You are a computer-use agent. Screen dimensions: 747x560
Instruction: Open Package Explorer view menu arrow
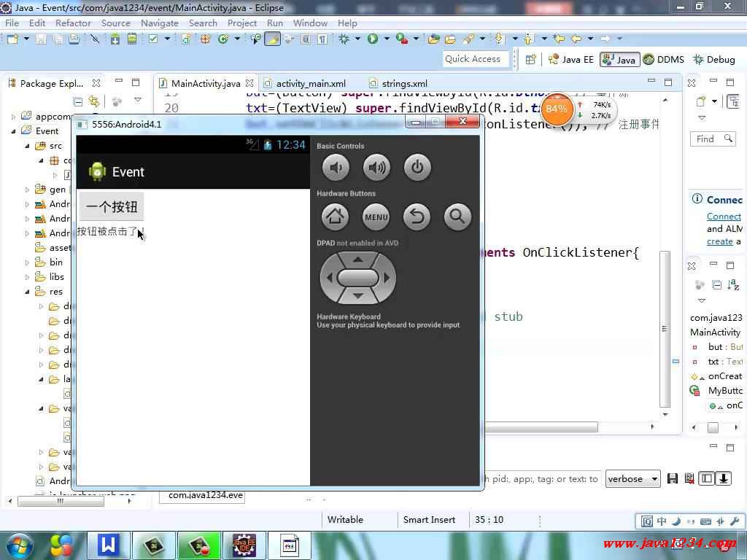(138, 100)
